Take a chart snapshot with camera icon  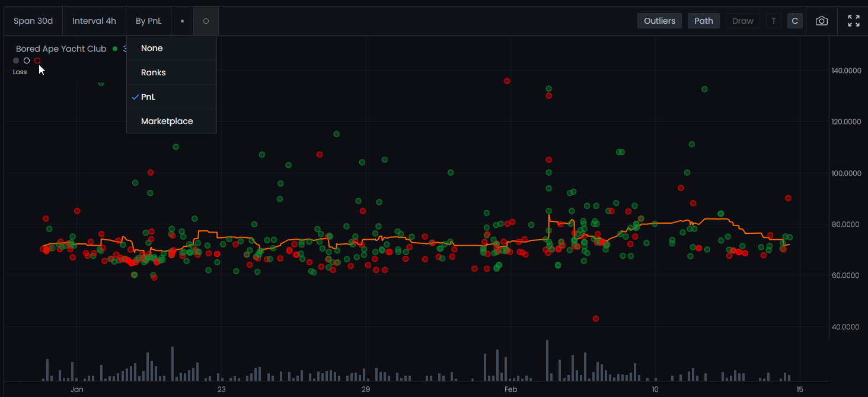coord(821,21)
